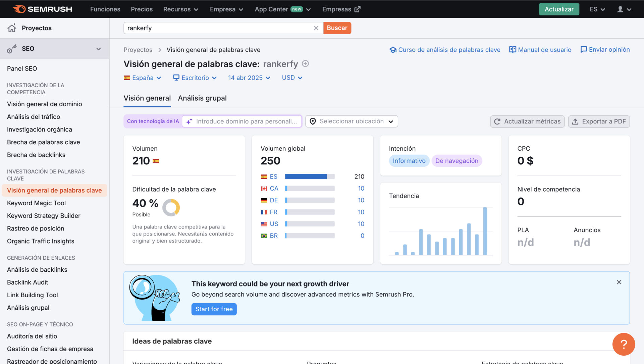
Task: Click the keyword difficulty donut chart
Action: point(171,207)
